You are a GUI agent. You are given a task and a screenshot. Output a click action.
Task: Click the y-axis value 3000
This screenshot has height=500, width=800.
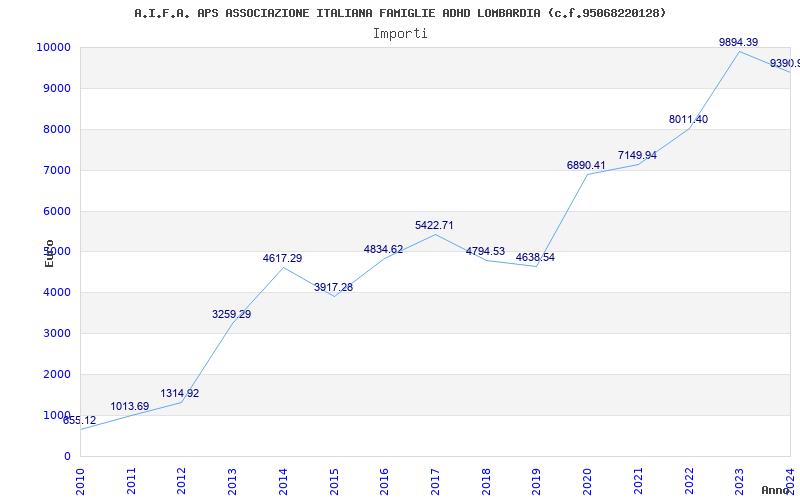click(56, 333)
